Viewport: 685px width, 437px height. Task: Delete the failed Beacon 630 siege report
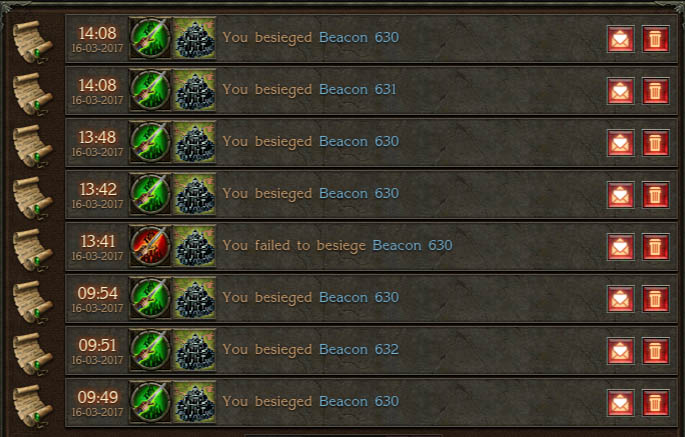click(655, 247)
